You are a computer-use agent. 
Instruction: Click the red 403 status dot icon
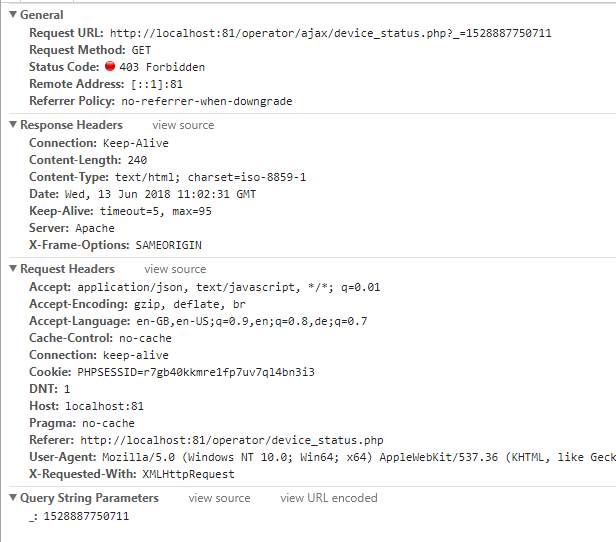click(110, 67)
